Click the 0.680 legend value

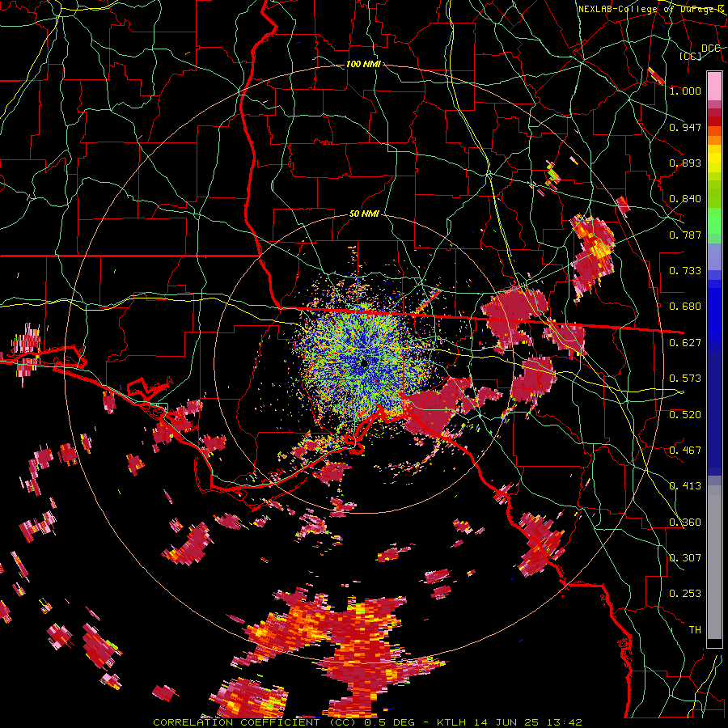685,307
